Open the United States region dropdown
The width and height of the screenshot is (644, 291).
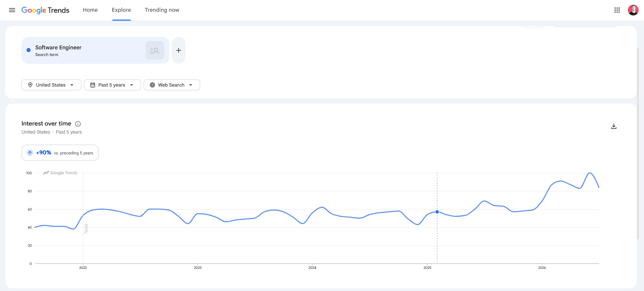tap(51, 85)
